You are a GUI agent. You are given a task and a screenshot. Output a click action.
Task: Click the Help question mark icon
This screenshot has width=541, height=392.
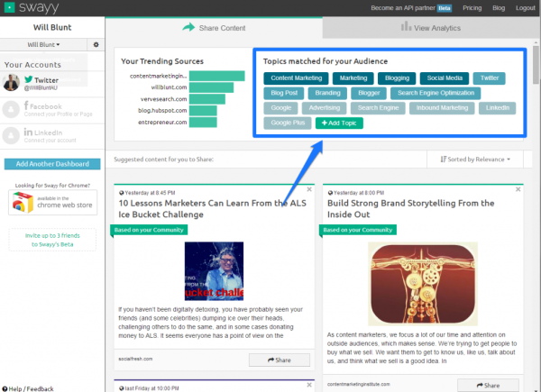pyautogui.click(x=5, y=388)
